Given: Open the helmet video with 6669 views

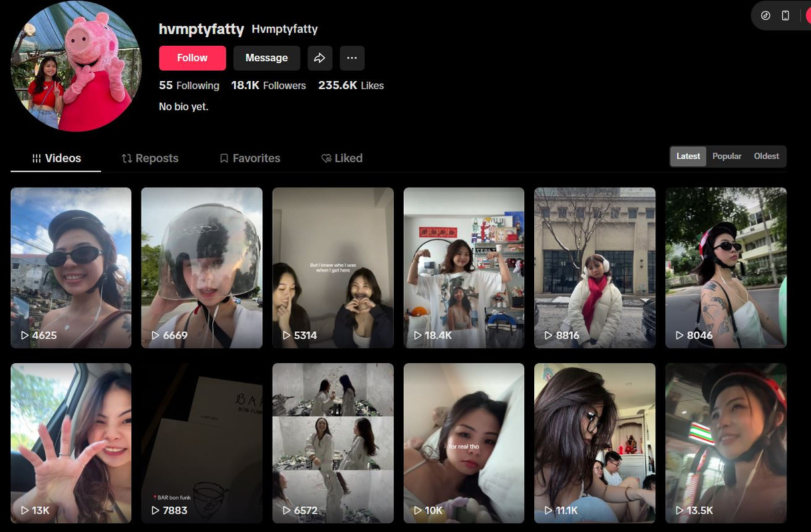Looking at the screenshot, I should 202,268.
